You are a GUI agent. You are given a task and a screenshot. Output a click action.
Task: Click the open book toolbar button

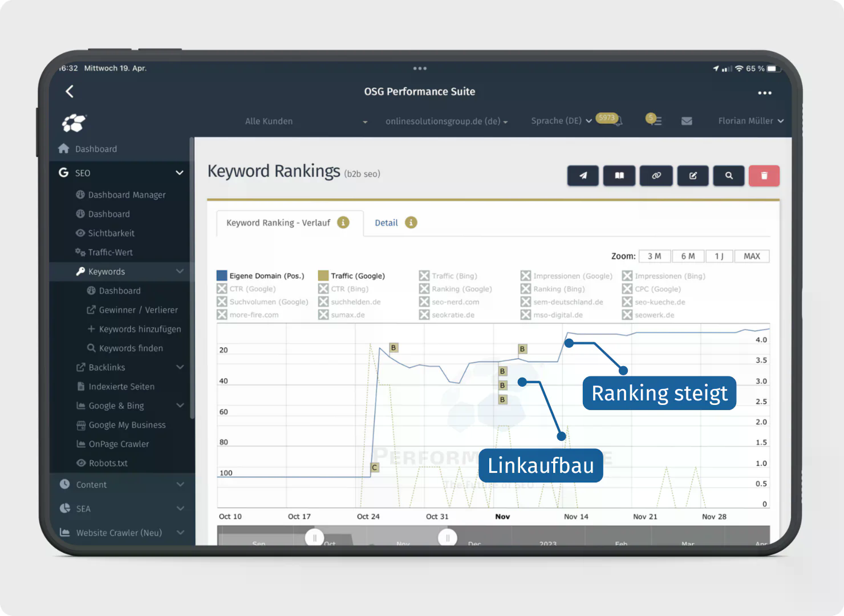(619, 176)
